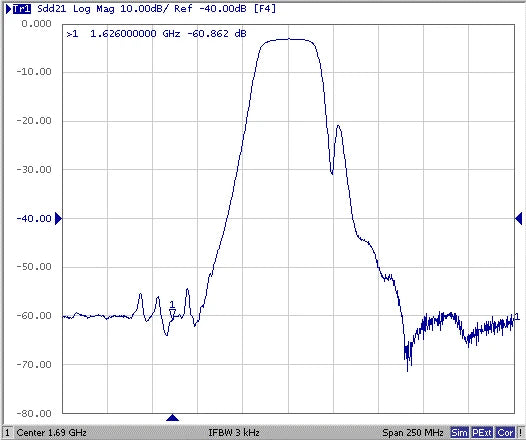Select the Tr1 trace label

22,9
